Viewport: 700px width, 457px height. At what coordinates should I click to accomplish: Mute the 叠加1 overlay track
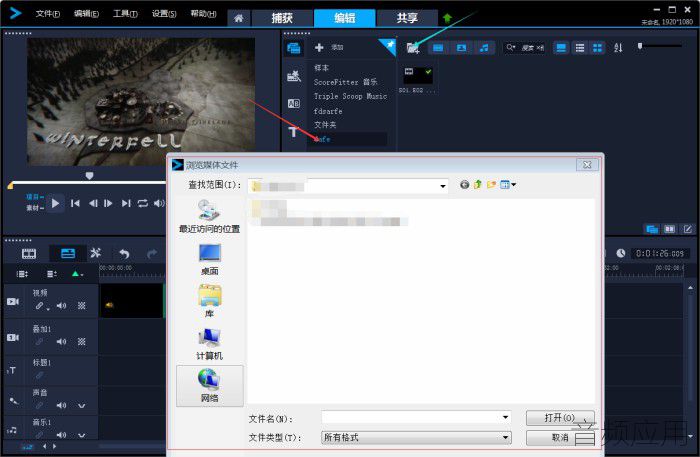[61, 342]
